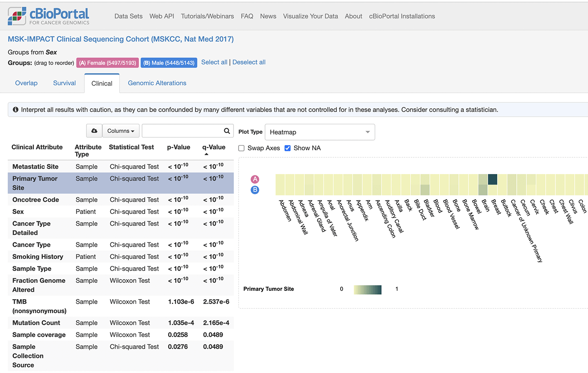Click the search magnifier icon
Viewport: 588px width, 373px height.
(x=227, y=131)
